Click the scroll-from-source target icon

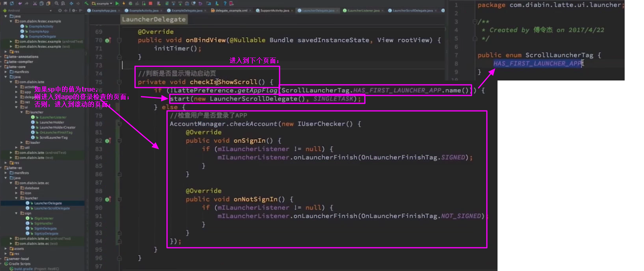60,10
